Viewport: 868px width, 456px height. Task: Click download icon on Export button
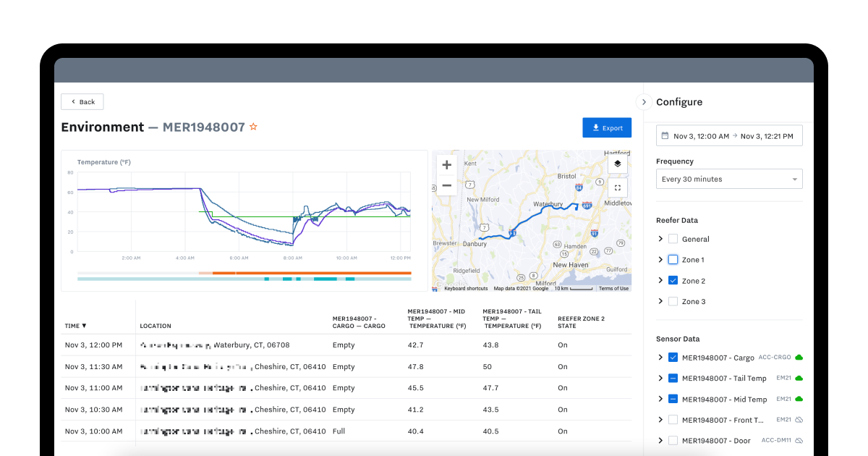[x=596, y=127]
